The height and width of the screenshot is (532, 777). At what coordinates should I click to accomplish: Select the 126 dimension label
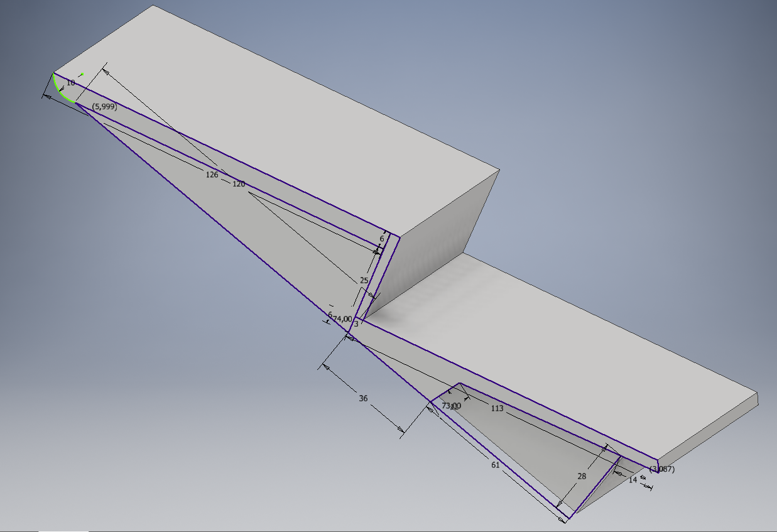pyautogui.click(x=212, y=175)
